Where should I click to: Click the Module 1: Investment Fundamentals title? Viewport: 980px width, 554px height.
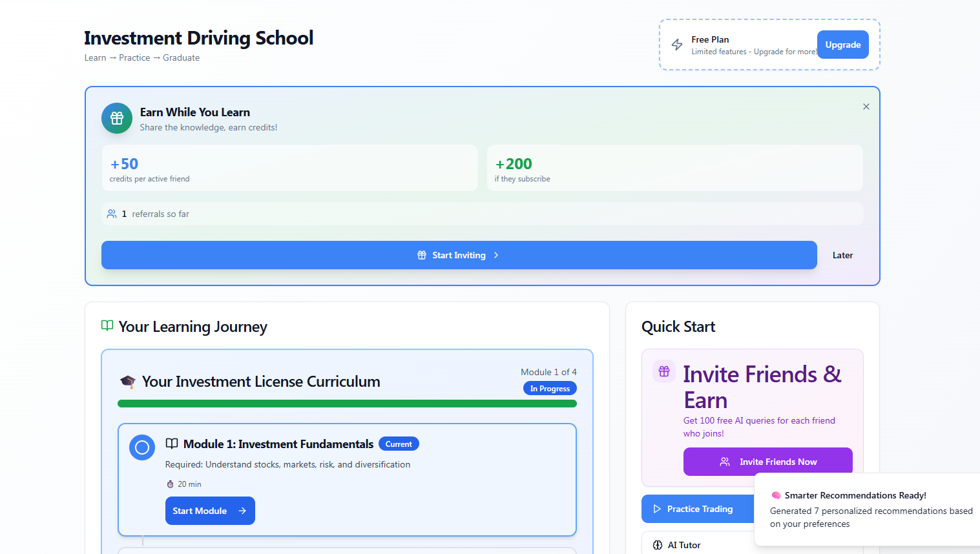(x=278, y=444)
